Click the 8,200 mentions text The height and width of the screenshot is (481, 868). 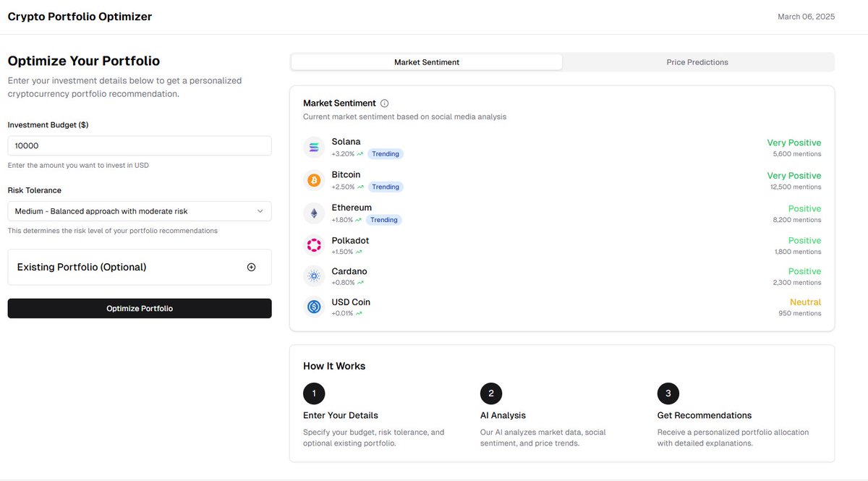pos(797,220)
